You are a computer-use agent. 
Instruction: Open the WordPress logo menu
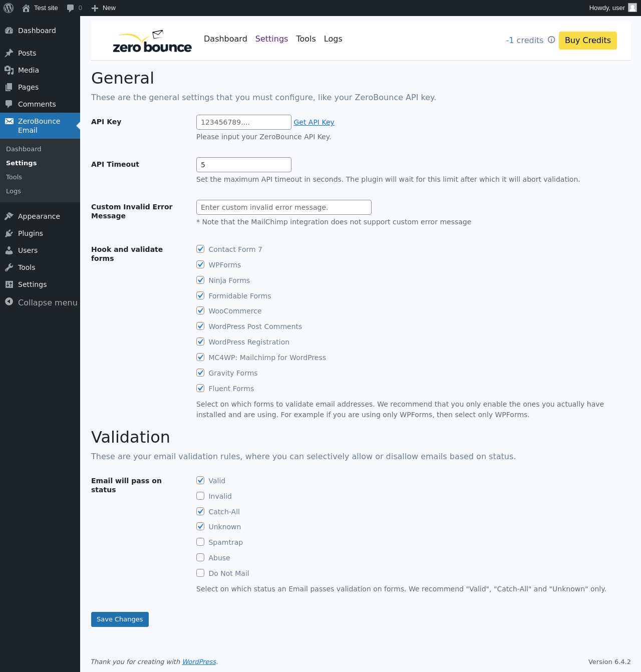9,8
